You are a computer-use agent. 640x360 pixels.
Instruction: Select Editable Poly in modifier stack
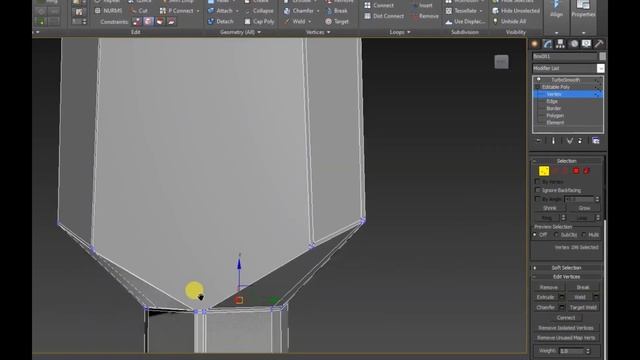pos(556,87)
